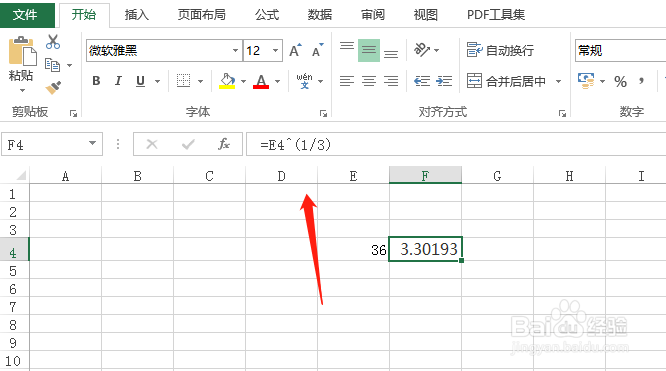
Task: Increase font size with large A
Action: pos(295,51)
